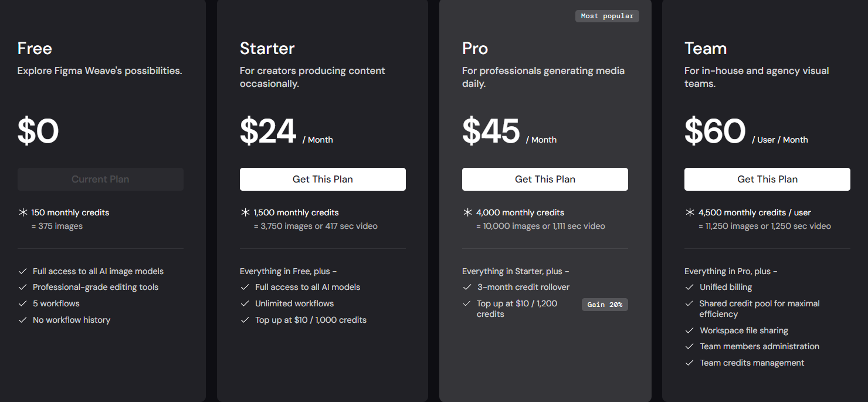Click the disabled Current Plan button
Viewport: 868px width, 402px height.
[x=100, y=179]
